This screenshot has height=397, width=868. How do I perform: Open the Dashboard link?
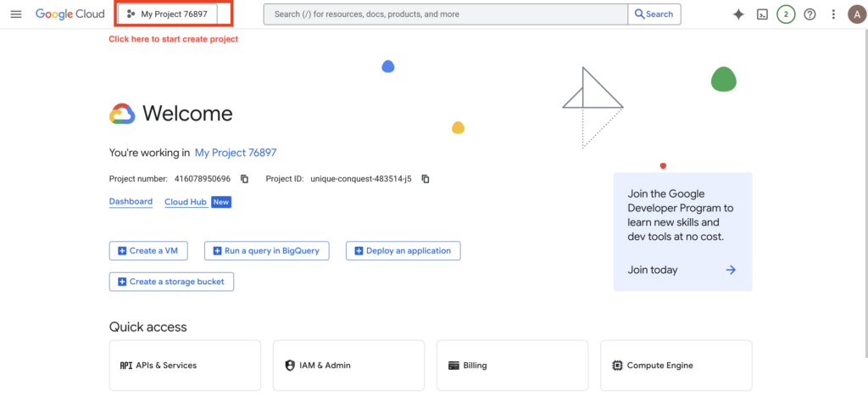click(x=131, y=202)
